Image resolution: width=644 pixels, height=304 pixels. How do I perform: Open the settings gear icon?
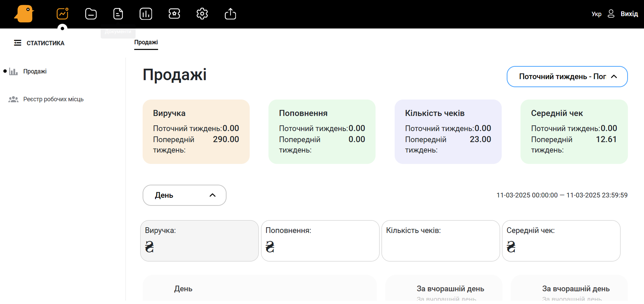pyautogui.click(x=202, y=14)
